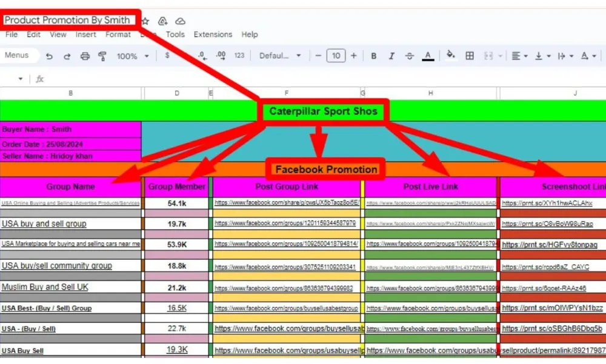Viewport: 606px width, 364px height.
Task: Open the USA buy and sell group link
Action: (x=44, y=223)
